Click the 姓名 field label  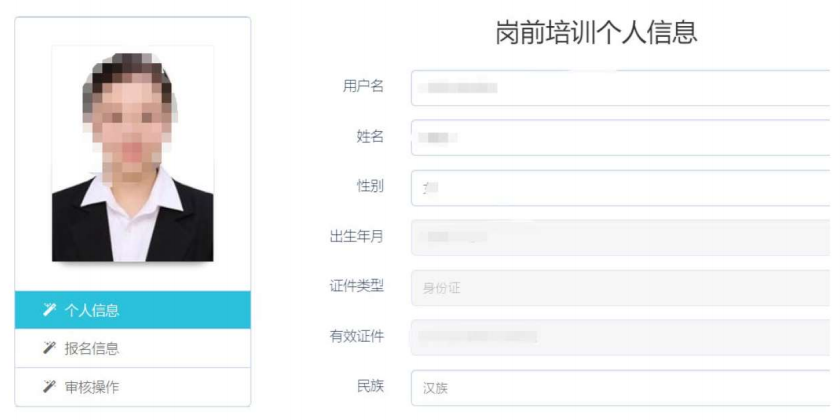point(371,136)
